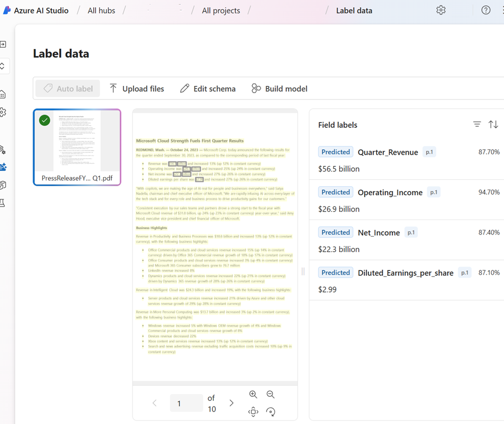504x424 pixels.
Task: Click the Auto label tag icon
Action: click(x=48, y=89)
